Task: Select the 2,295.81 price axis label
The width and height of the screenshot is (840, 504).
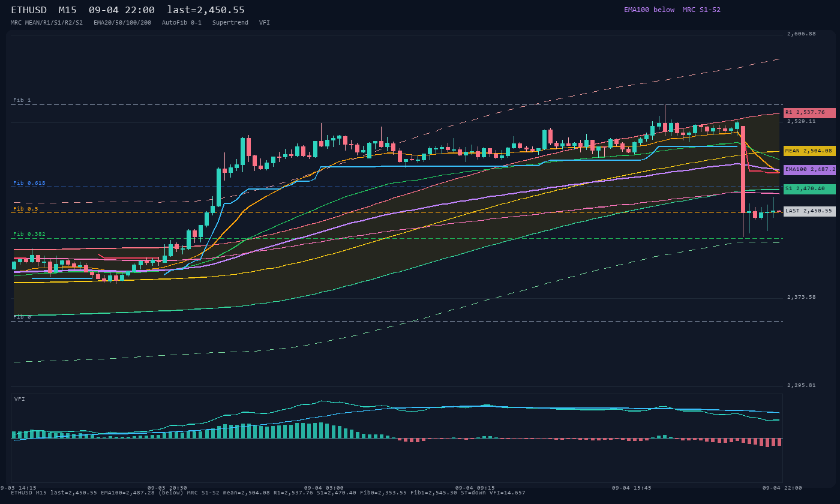Action: pyautogui.click(x=802, y=385)
